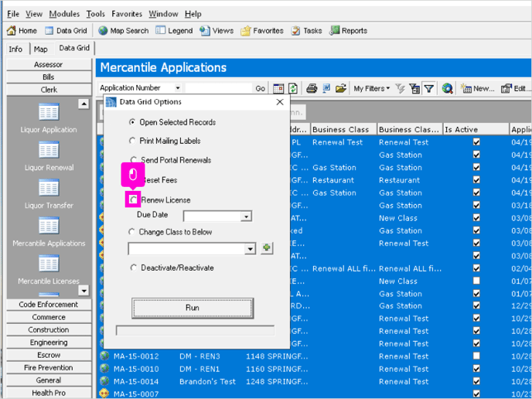
Task: Click the open folder icon
Action: (341, 89)
